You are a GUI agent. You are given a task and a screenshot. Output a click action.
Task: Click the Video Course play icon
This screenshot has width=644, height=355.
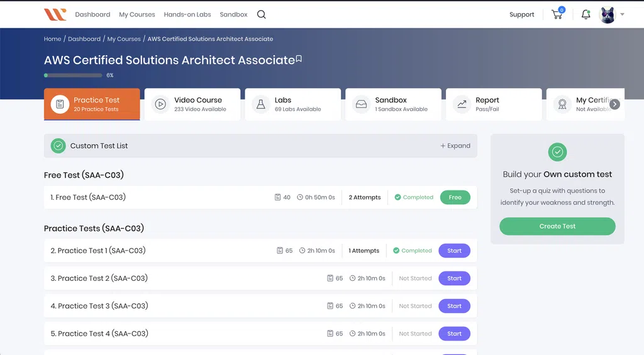160,104
